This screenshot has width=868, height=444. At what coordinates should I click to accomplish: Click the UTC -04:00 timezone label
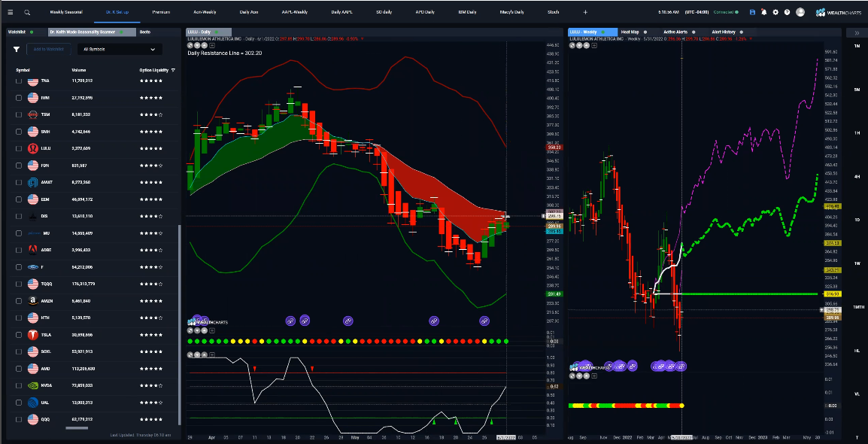696,11
